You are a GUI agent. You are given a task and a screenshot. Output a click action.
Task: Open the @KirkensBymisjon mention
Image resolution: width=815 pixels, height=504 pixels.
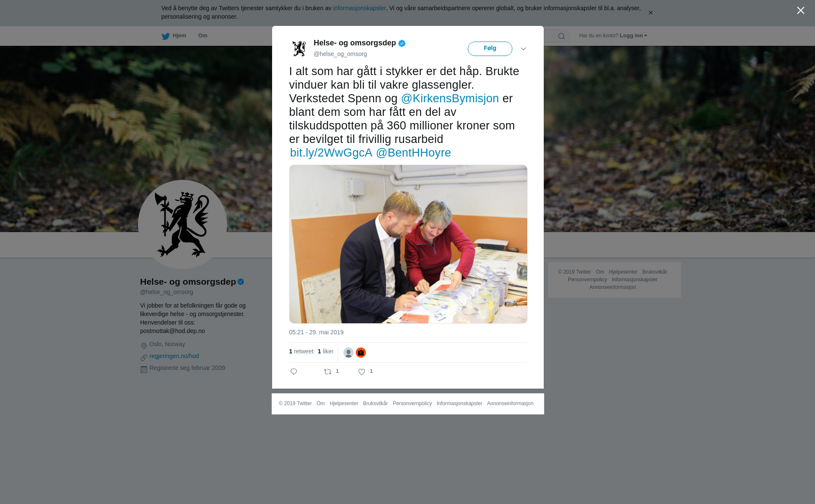450,98
